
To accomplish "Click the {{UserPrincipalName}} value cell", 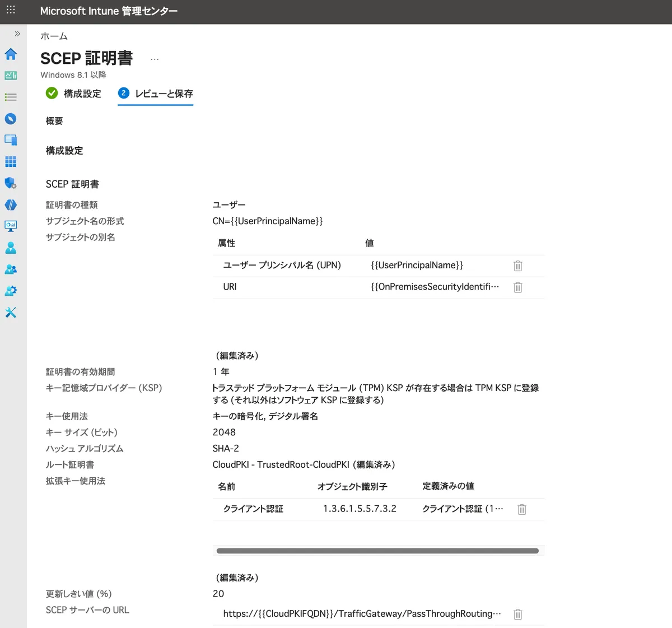I will pos(417,266).
